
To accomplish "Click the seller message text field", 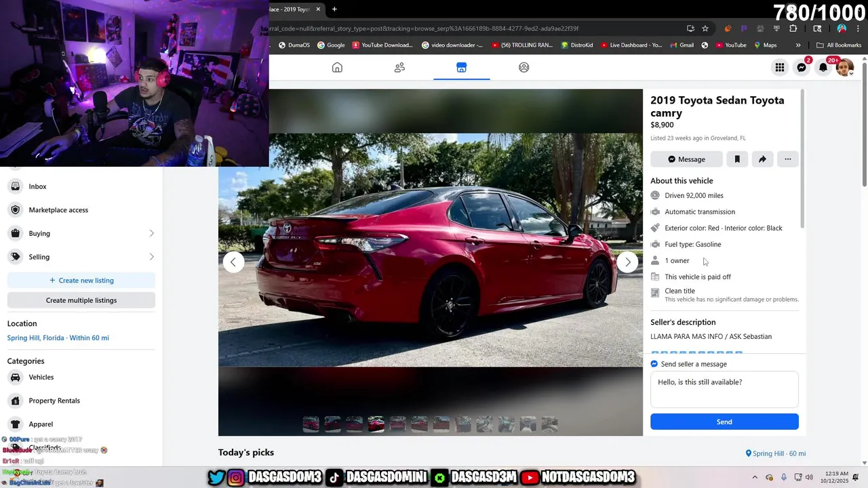I will pos(724,390).
